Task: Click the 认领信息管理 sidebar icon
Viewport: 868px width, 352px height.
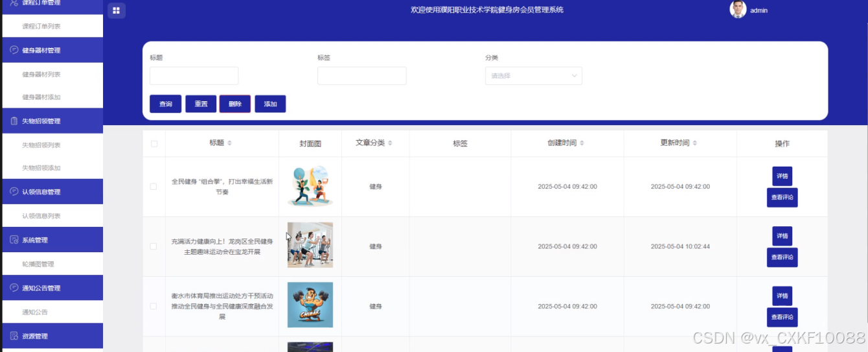Action: tap(14, 192)
